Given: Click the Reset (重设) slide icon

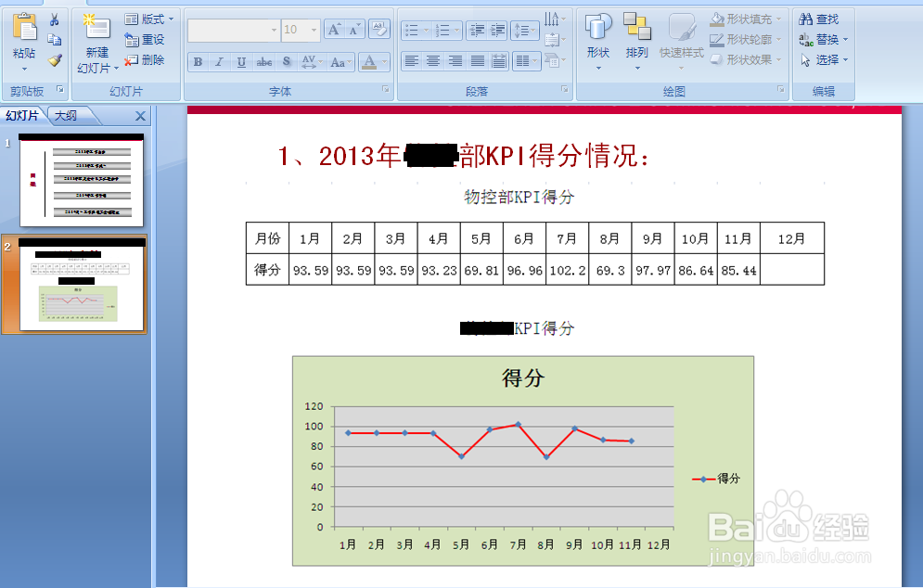Looking at the screenshot, I should 144,39.
